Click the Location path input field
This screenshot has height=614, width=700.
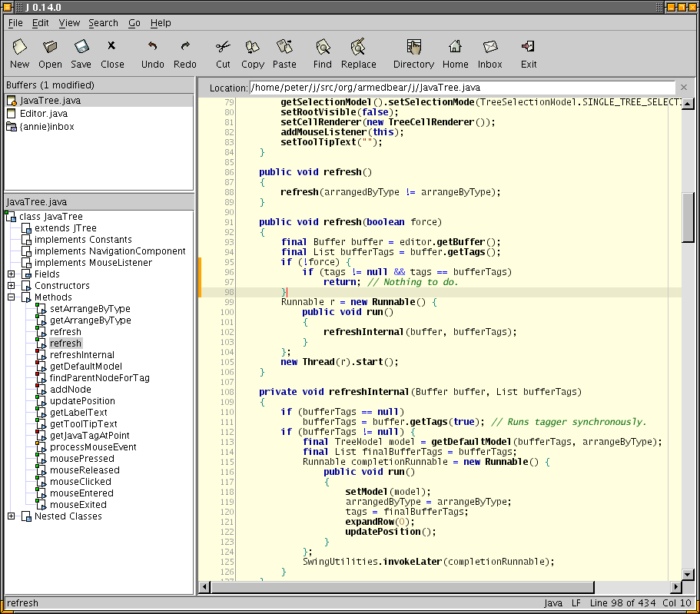click(461, 88)
